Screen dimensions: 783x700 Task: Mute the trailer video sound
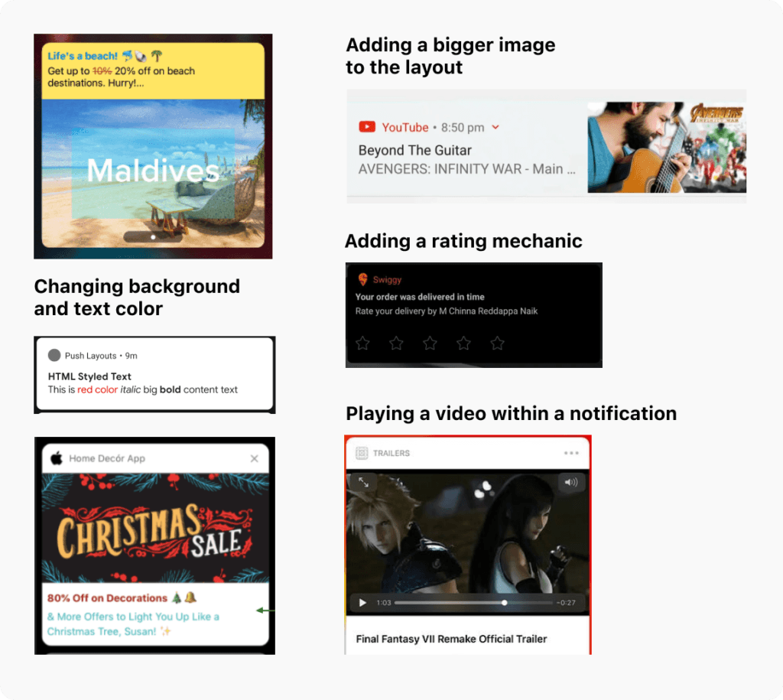[571, 482]
